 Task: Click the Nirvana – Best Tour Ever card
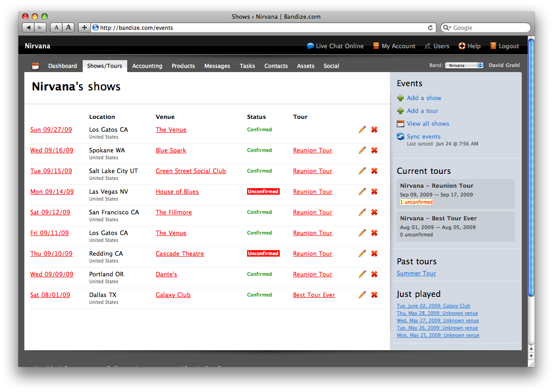456,226
